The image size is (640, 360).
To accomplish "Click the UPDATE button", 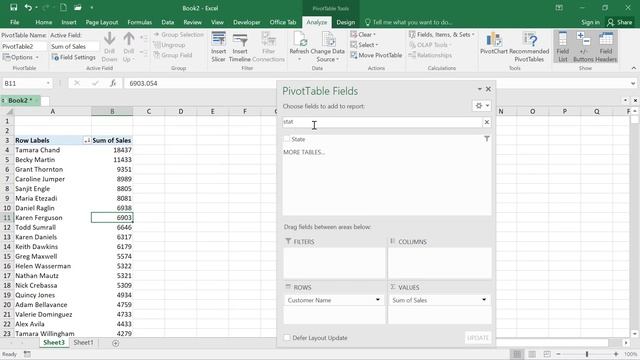I will pos(478,338).
